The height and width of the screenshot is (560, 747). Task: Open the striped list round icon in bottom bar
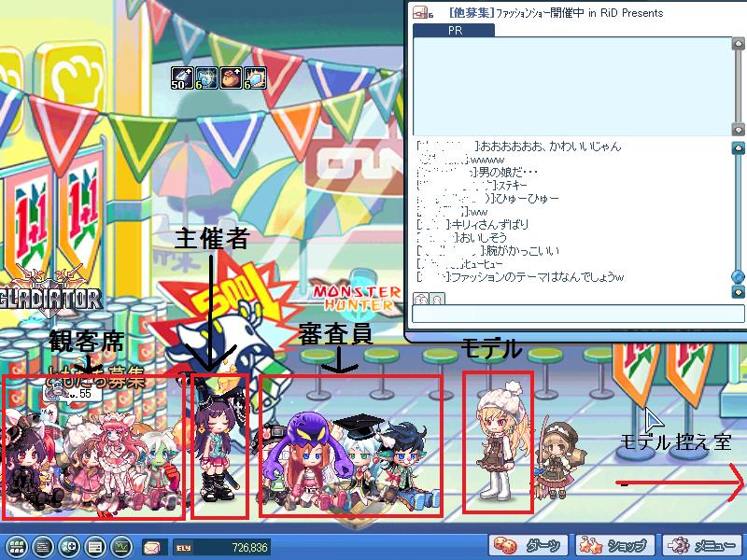[95, 546]
